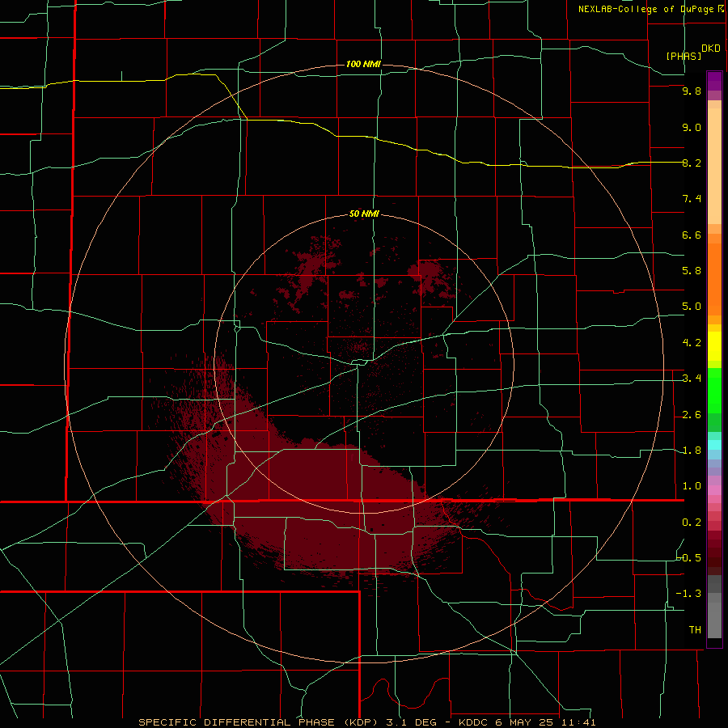Select the 9.0 scale label

coord(692,128)
